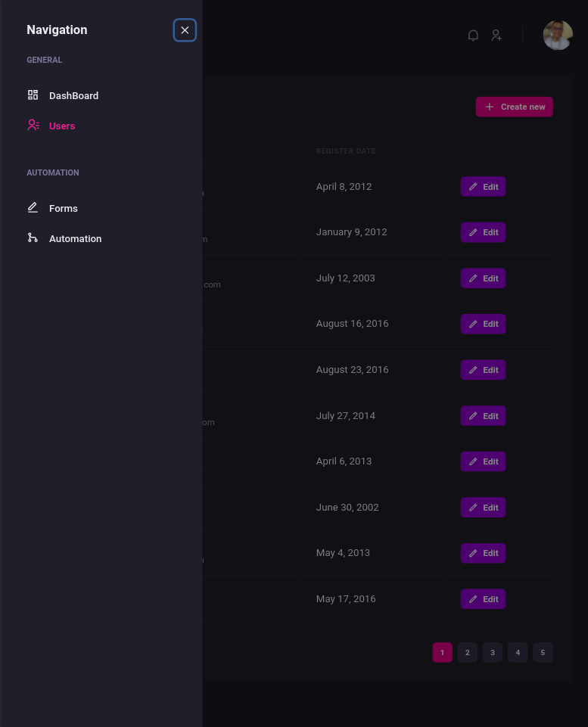Open the profile avatar in the top bar

coord(558,36)
